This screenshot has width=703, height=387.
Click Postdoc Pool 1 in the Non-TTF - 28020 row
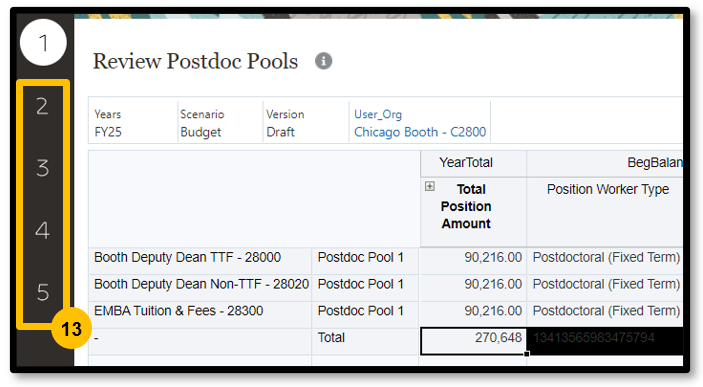[x=365, y=288]
